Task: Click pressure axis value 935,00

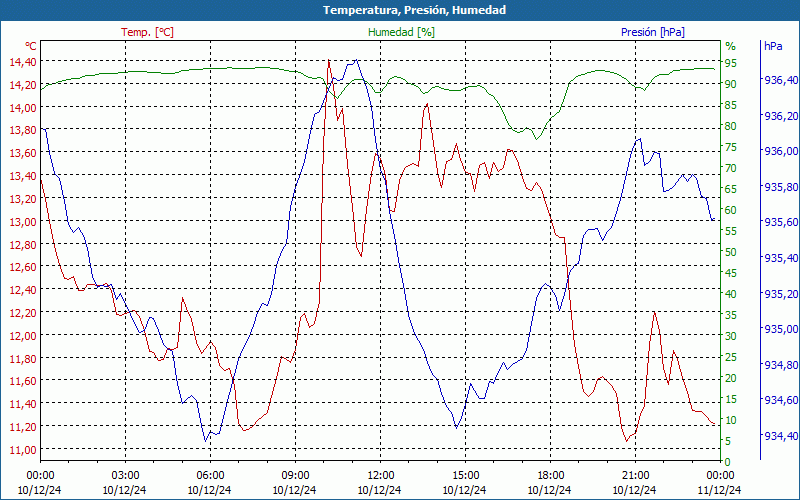Action: (780, 329)
